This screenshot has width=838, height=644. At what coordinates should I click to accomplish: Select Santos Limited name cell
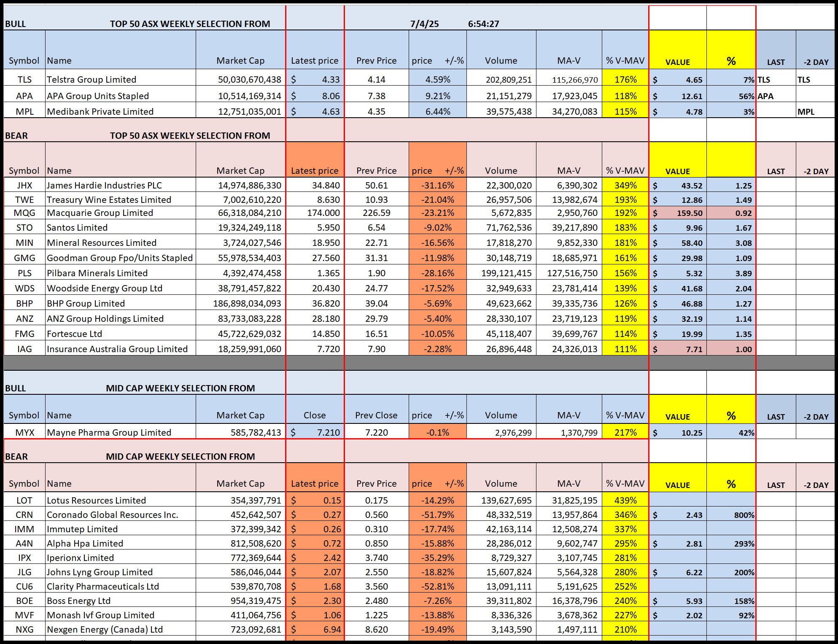click(x=121, y=227)
